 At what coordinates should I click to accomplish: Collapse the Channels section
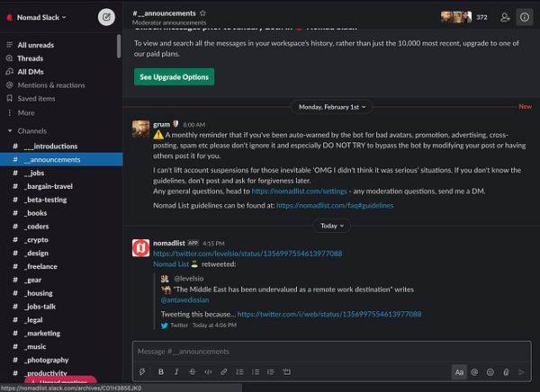coord(10,130)
